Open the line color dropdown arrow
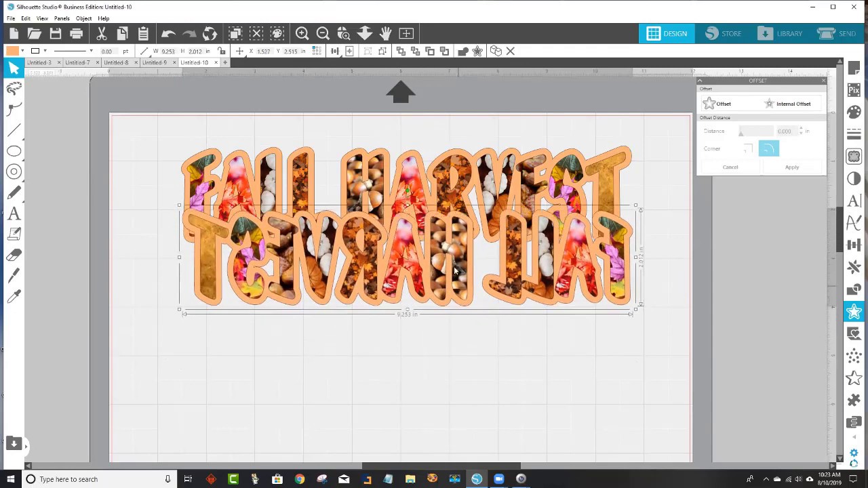This screenshot has height=488, width=868. (x=45, y=52)
